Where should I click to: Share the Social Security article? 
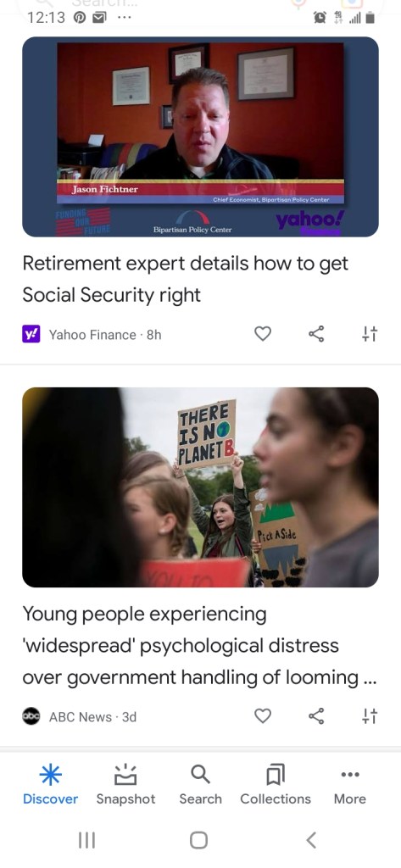(316, 334)
